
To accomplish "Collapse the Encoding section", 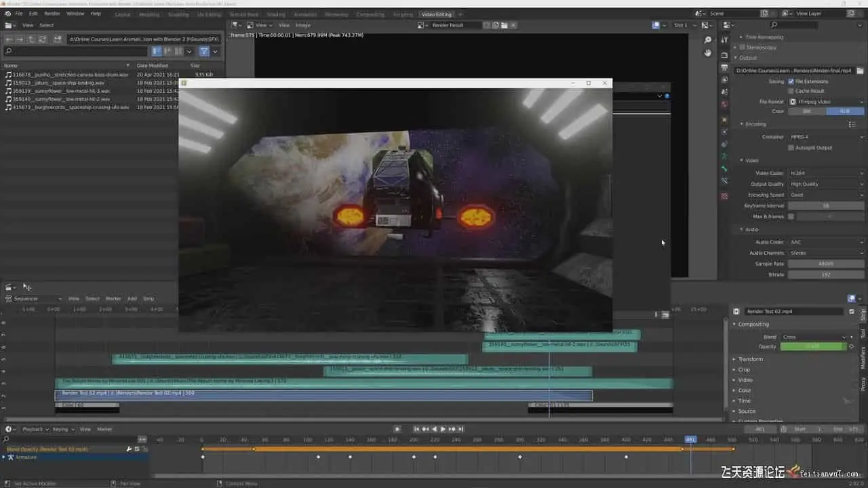I will point(742,124).
